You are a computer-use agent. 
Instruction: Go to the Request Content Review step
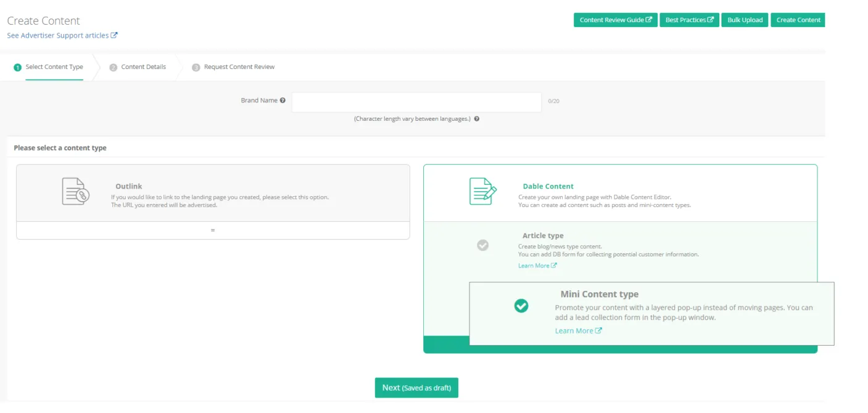[x=239, y=67]
